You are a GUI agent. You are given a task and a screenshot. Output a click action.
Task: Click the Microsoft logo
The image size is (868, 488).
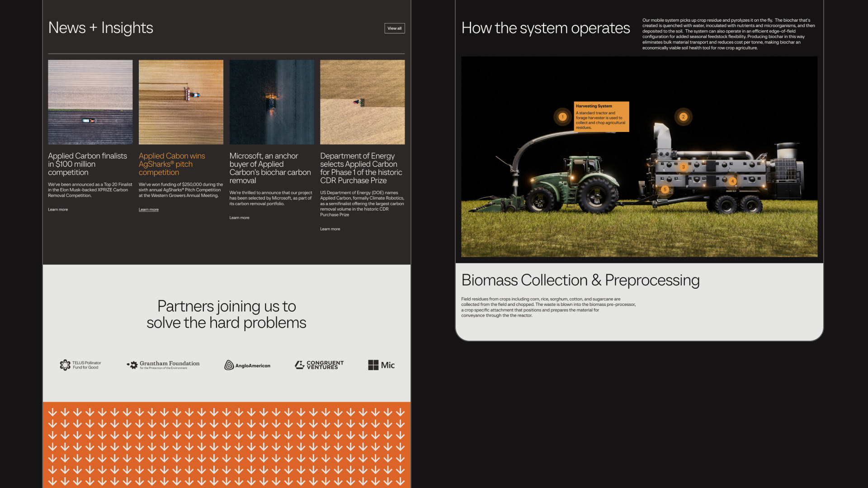(382, 365)
